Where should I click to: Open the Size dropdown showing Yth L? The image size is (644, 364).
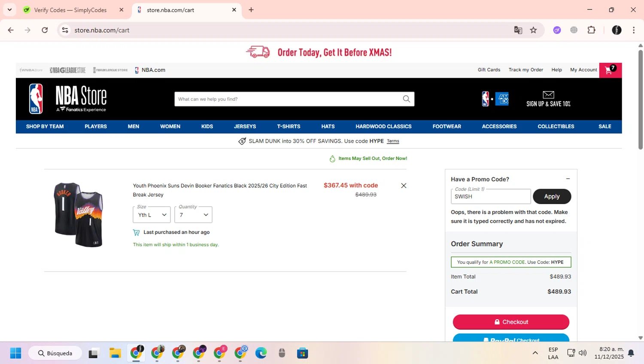tap(152, 215)
